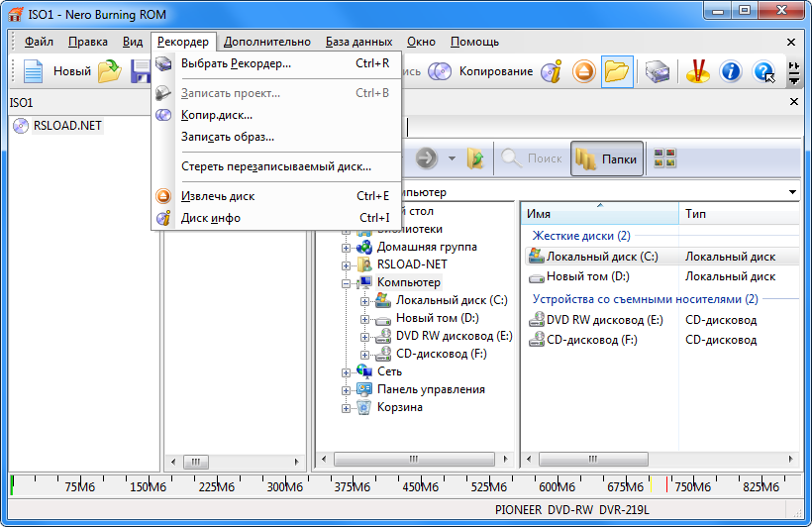Select Домашняя группа in folder tree
The image size is (812, 527).
tap(427, 247)
